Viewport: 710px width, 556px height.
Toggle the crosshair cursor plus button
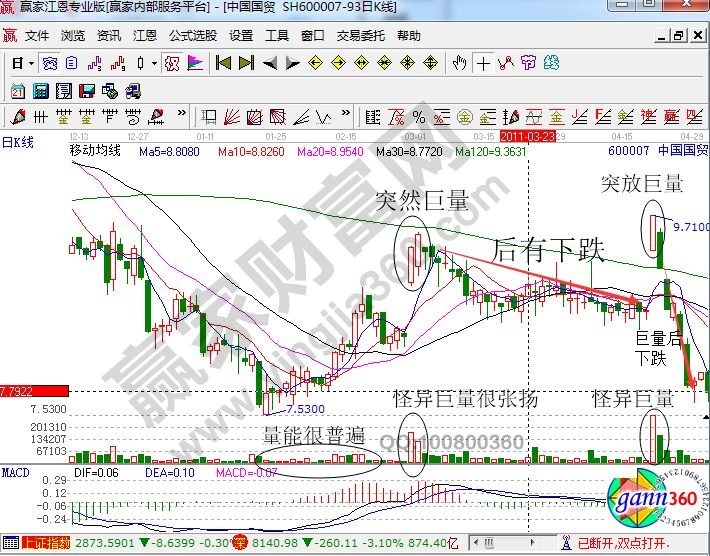484,63
